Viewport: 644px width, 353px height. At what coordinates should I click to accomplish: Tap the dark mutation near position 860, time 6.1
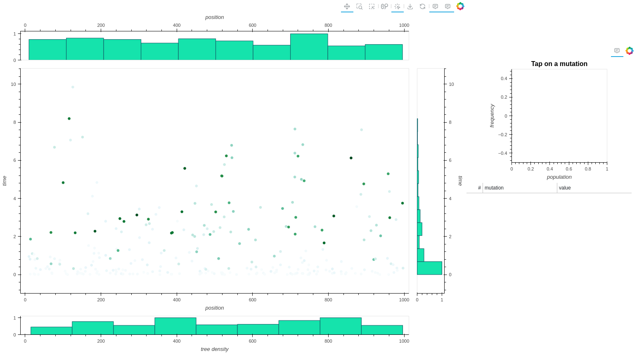click(351, 158)
